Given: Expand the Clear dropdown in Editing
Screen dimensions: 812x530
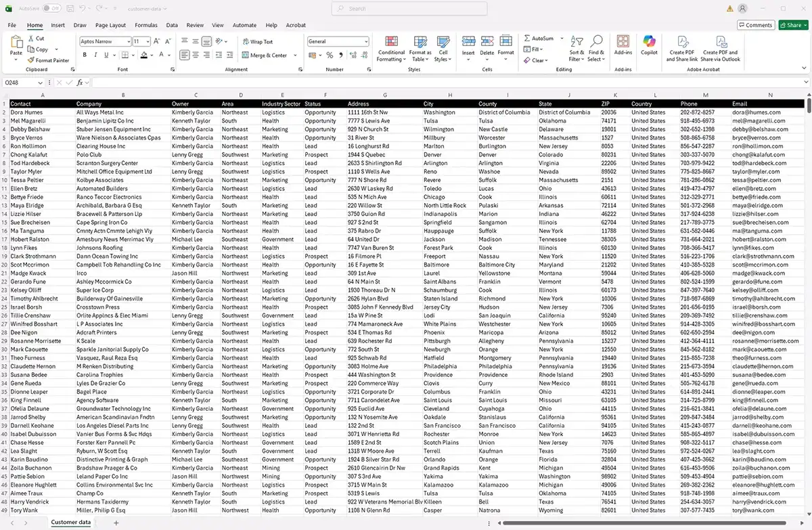Looking at the screenshot, I should (x=547, y=60).
